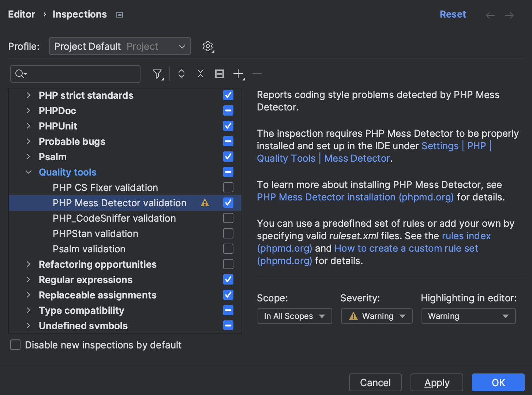
Task: Uncheck the PHP Mess Detector validation inspection
Action: tap(228, 203)
